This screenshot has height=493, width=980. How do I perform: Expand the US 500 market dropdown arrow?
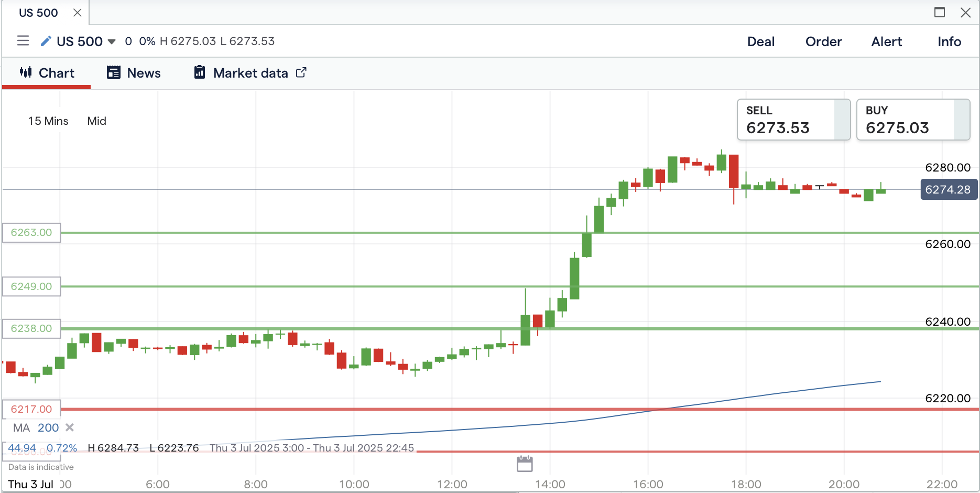tap(112, 41)
